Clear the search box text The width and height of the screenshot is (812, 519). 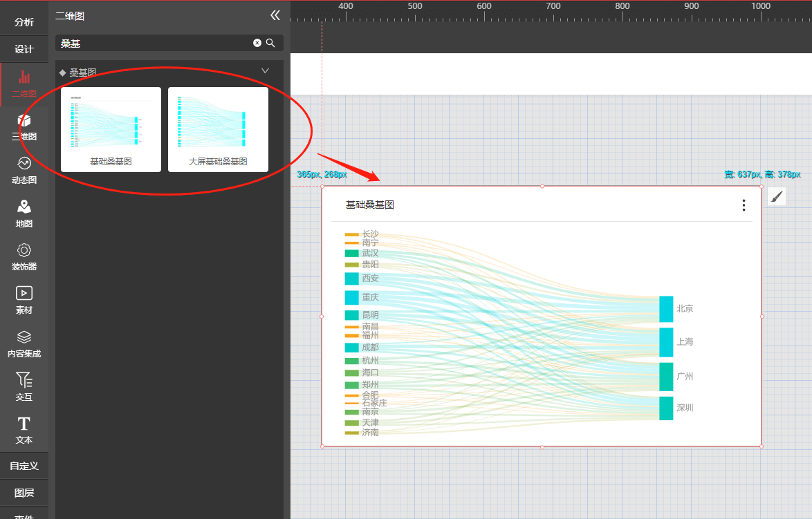point(257,43)
